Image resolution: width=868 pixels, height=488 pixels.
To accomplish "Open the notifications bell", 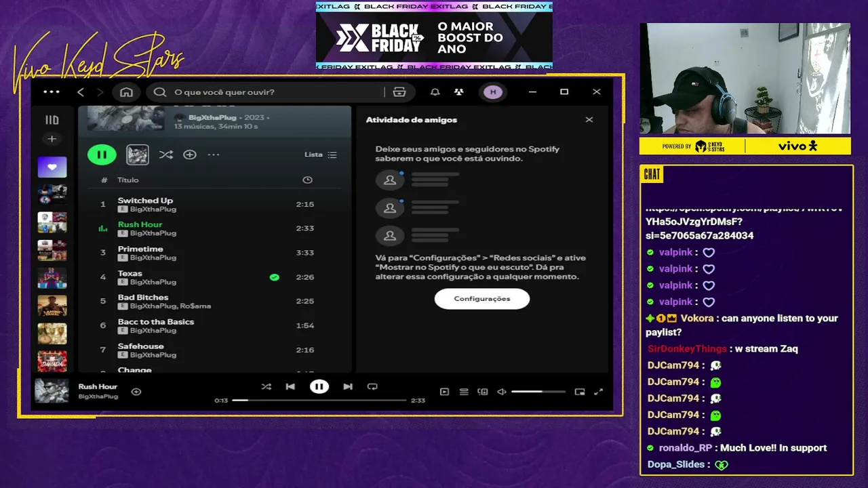I will coord(435,92).
